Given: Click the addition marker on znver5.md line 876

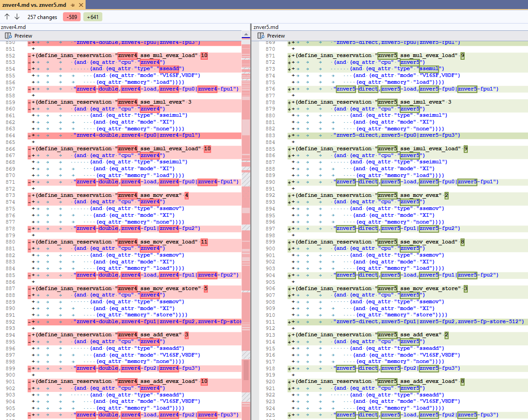Looking at the screenshot, I should (x=289, y=89).
